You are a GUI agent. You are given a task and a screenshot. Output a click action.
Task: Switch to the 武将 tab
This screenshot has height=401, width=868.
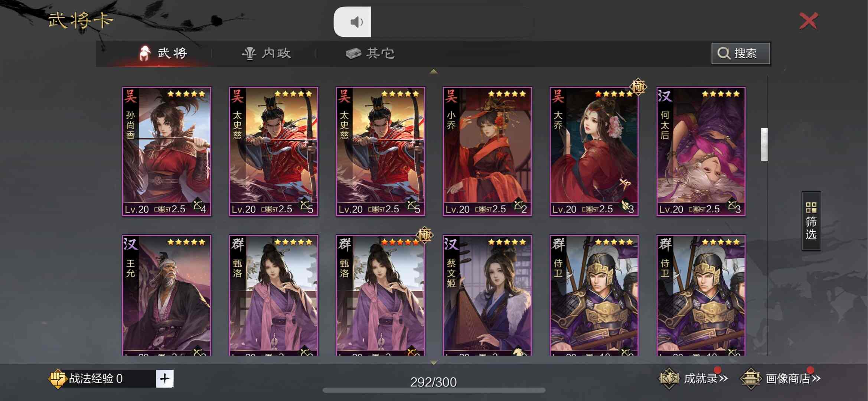click(x=163, y=53)
